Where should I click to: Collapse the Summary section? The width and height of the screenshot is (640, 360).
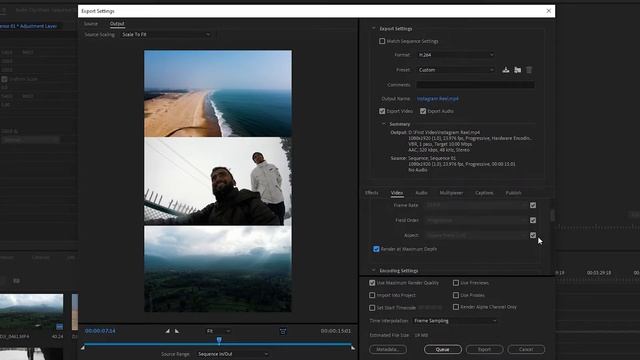[384, 124]
